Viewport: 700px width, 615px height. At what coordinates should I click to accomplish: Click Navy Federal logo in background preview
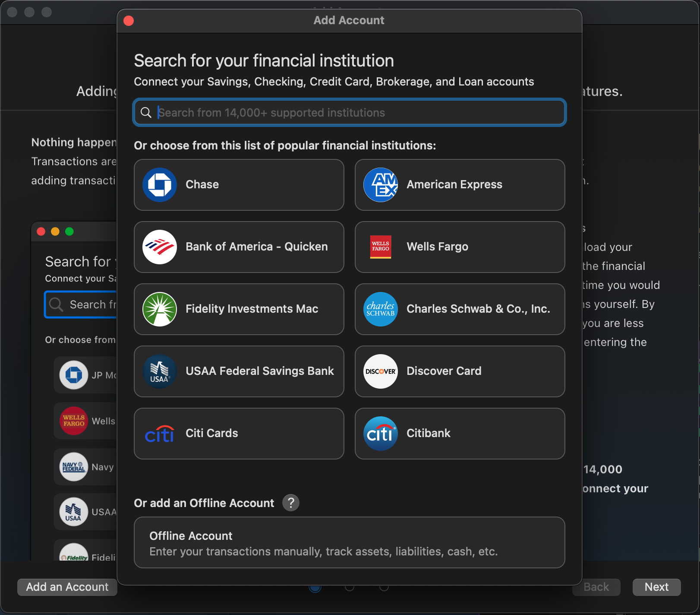(74, 467)
